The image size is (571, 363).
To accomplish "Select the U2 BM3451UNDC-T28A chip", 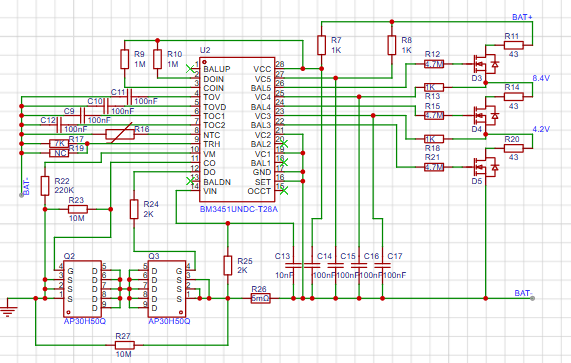I will pyautogui.click(x=237, y=130).
